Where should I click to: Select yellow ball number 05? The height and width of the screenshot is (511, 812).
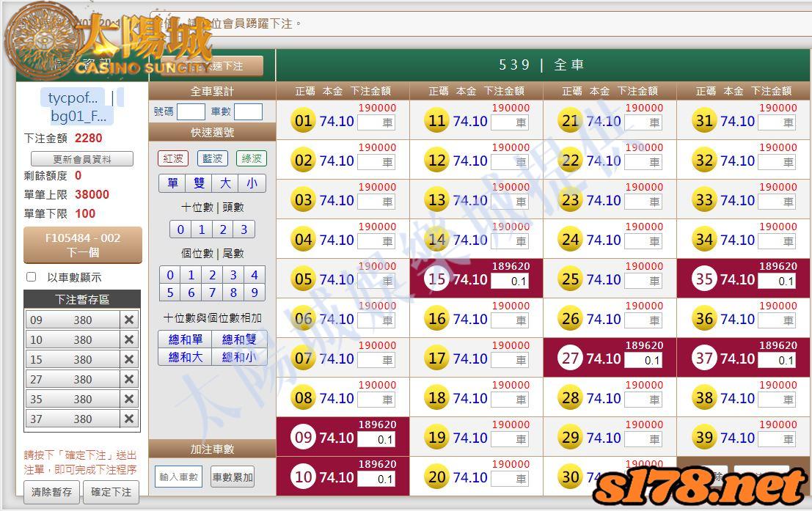pos(303,279)
